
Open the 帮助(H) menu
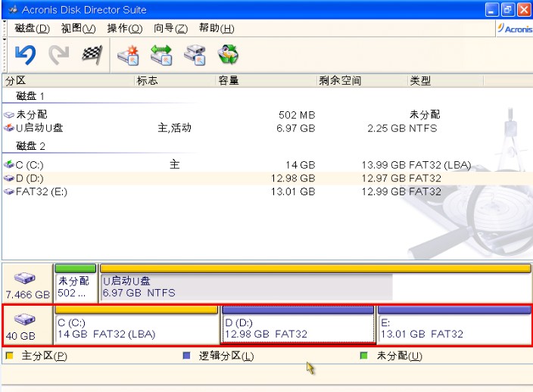click(217, 28)
